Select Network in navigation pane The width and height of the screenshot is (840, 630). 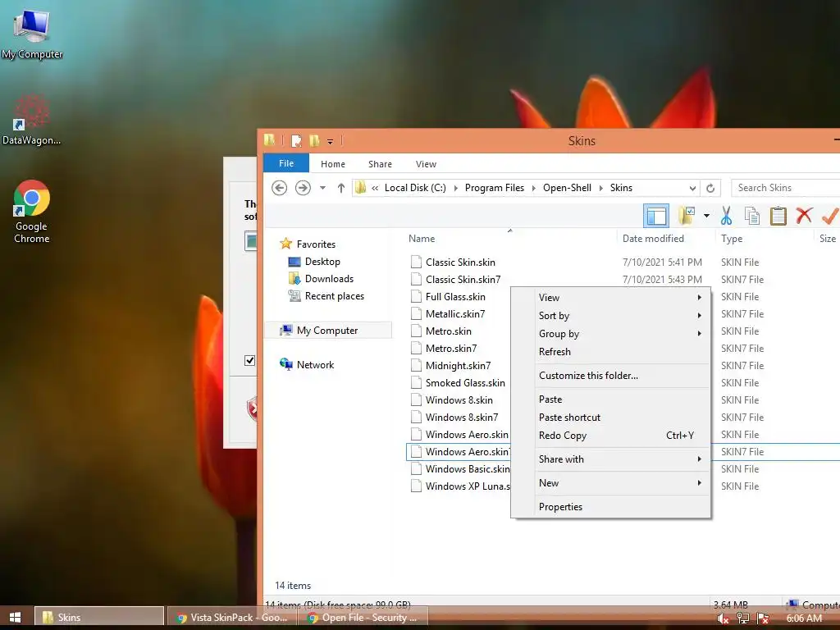click(x=307, y=365)
